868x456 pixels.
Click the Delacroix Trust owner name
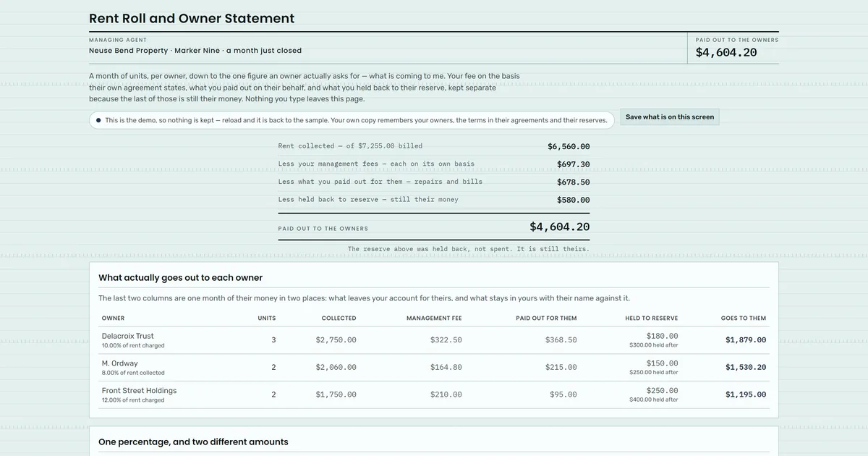point(128,336)
